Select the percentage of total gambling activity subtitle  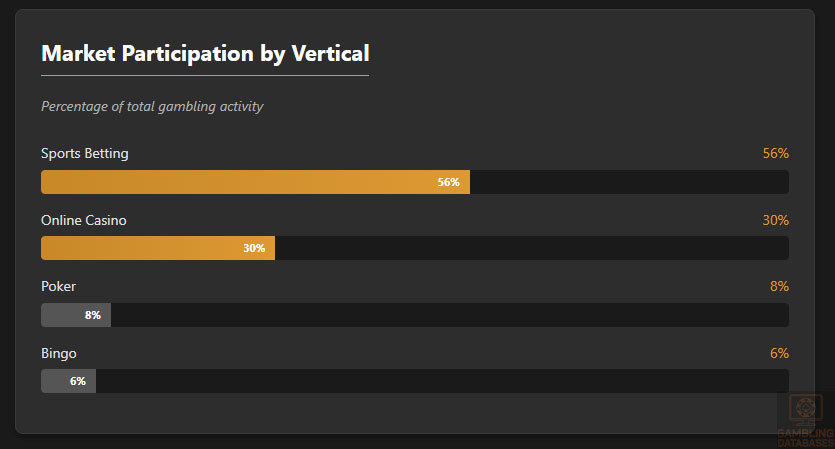[152, 106]
